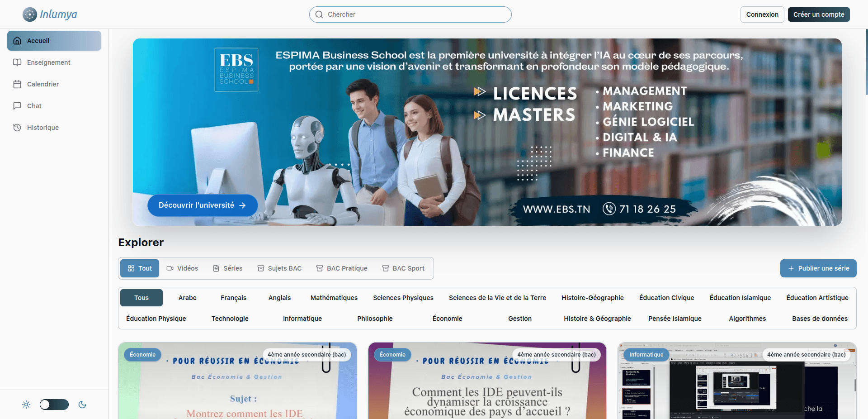This screenshot has height=419, width=868.
Task: Open the Informatique video card thumbnail
Action: pyautogui.click(x=737, y=381)
